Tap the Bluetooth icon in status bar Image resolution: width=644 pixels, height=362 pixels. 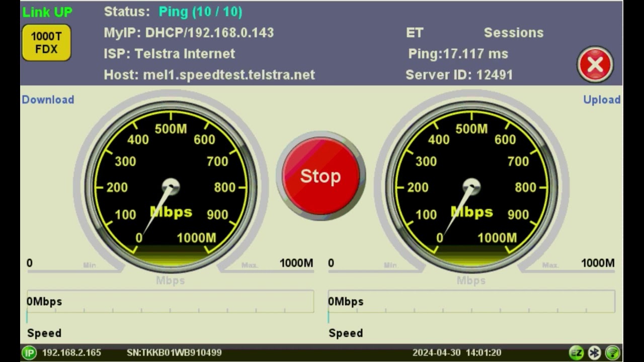[595, 353]
